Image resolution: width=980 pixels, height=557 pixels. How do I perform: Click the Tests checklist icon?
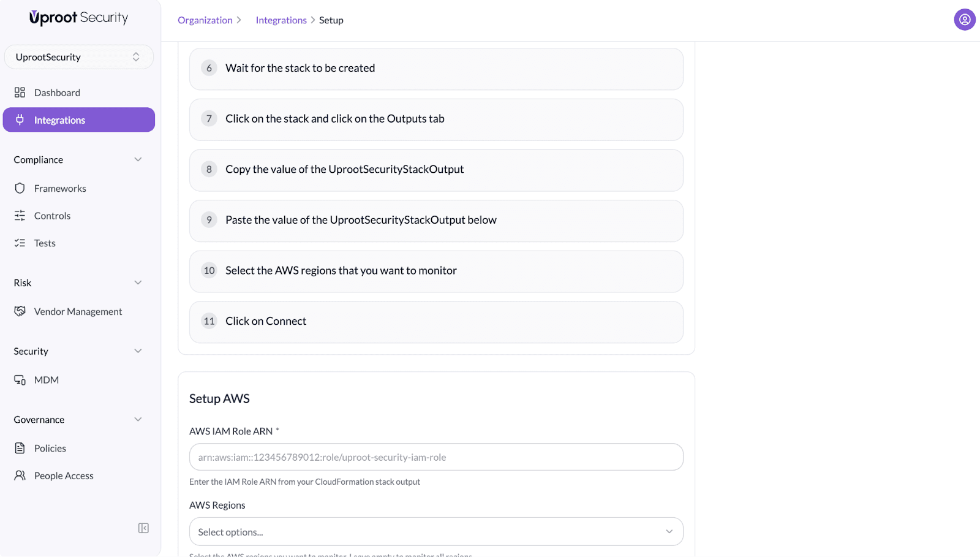(x=20, y=243)
